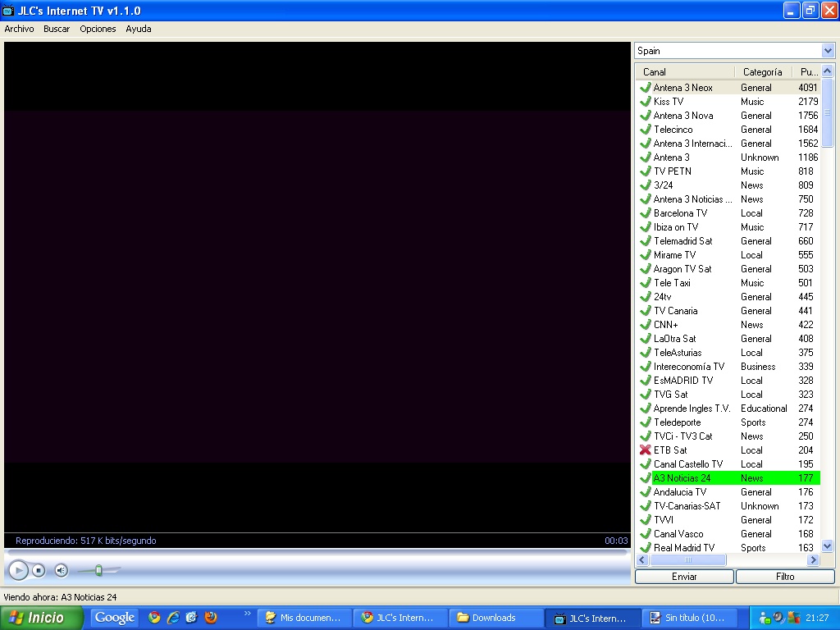Click green check icon beside Real Madrid TV

pyautogui.click(x=645, y=547)
